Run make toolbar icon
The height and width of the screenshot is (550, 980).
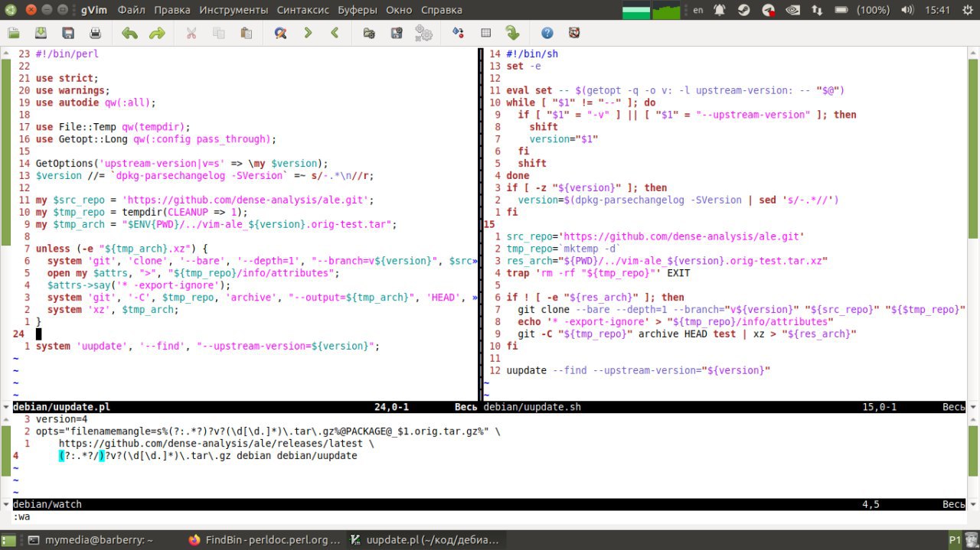458,33
